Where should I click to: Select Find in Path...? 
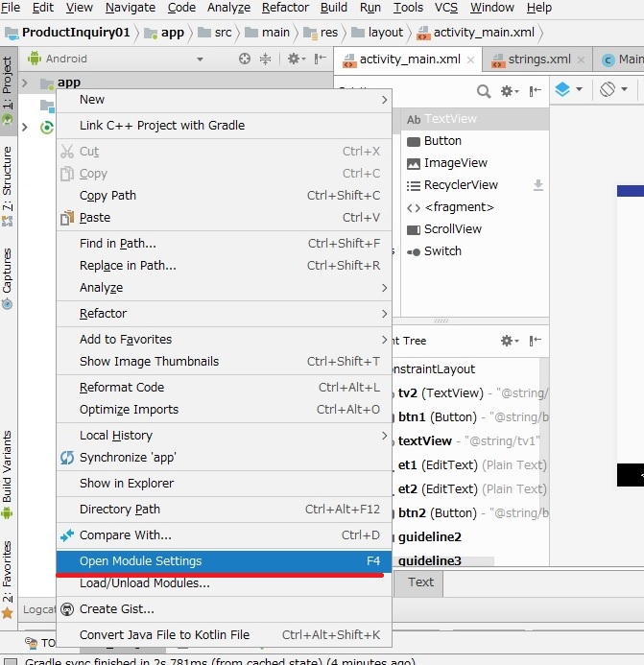point(224,244)
